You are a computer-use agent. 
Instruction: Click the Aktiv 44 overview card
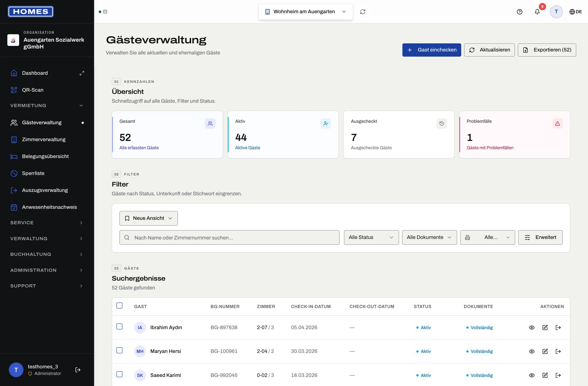tap(283, 135)
